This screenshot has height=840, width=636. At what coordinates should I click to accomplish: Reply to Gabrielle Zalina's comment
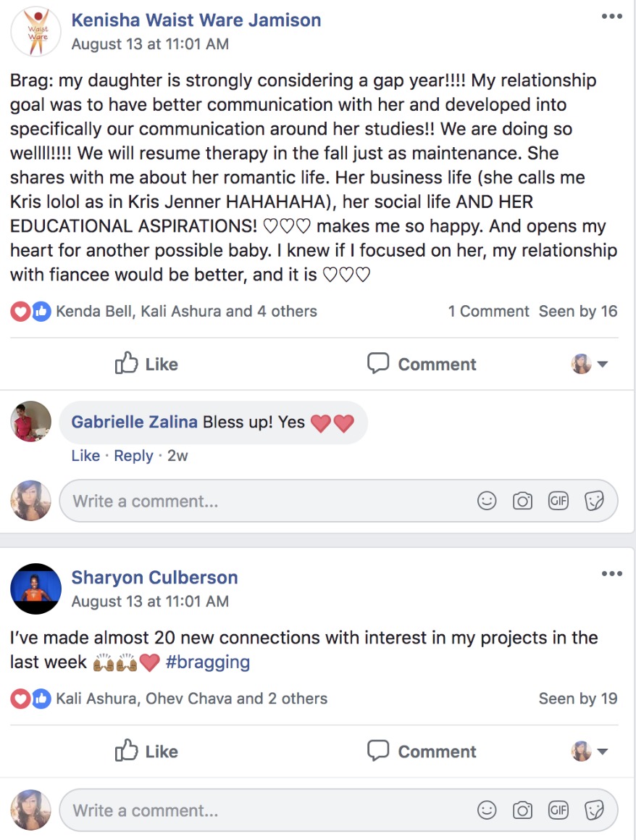(133, 455)
